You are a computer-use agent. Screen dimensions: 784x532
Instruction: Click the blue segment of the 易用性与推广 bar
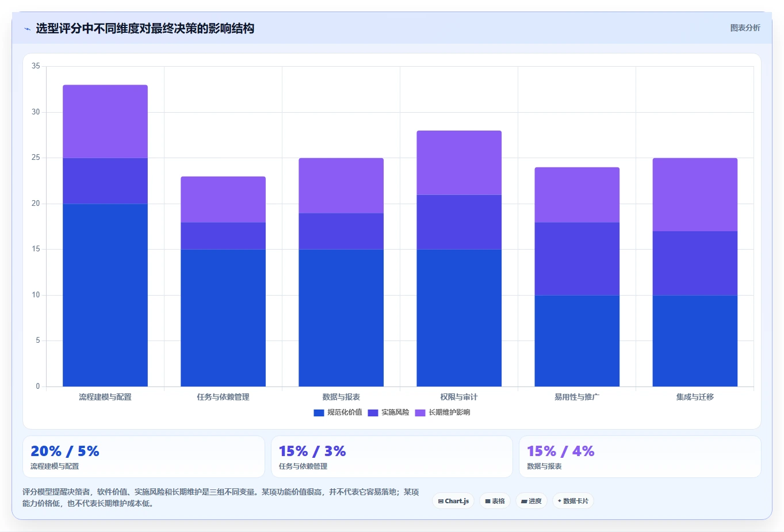577,341
